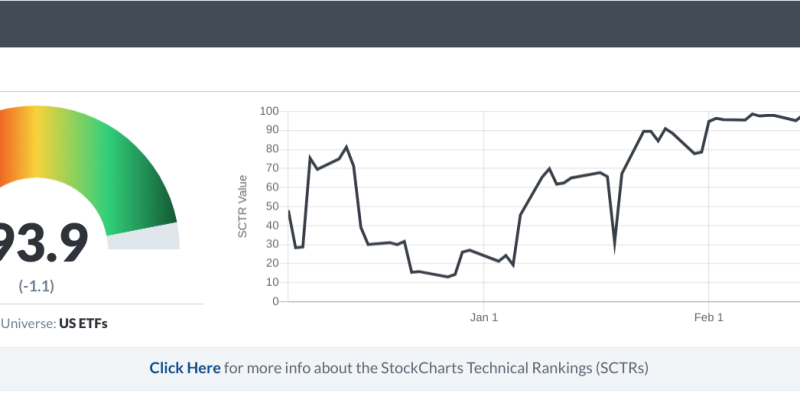Click the chart line's sharp dip before Feb 1

click(614, 244)
